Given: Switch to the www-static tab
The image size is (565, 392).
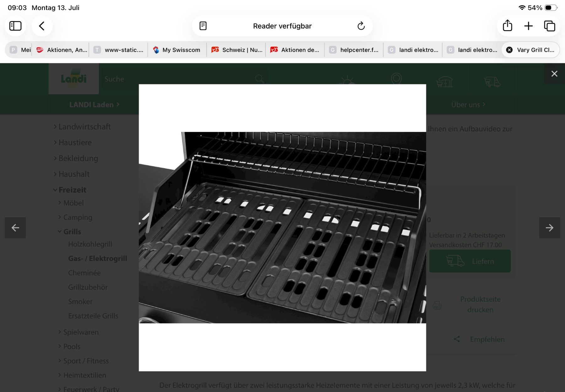Looking at the screenshot, I should [119, 50].
